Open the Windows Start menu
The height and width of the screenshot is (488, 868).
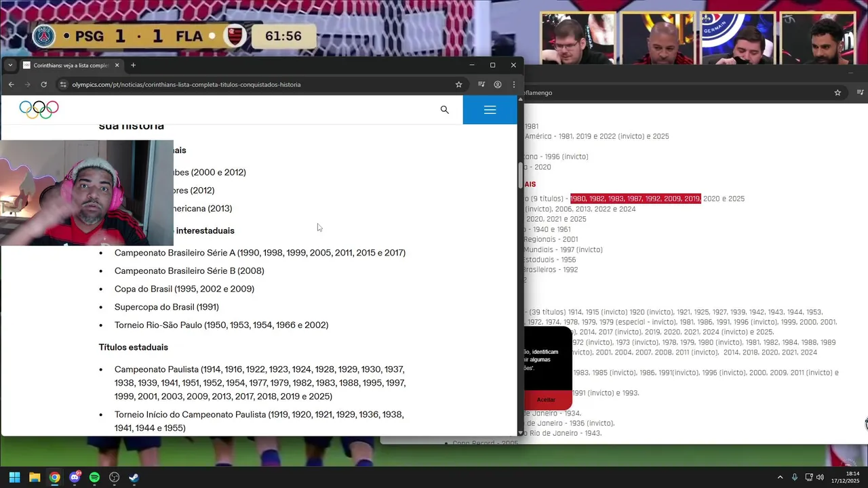14,477
